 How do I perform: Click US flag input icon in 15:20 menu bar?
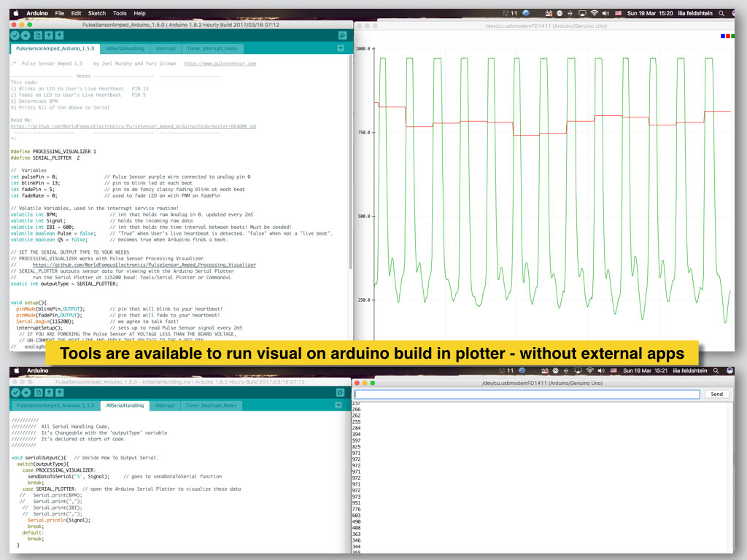618,13
